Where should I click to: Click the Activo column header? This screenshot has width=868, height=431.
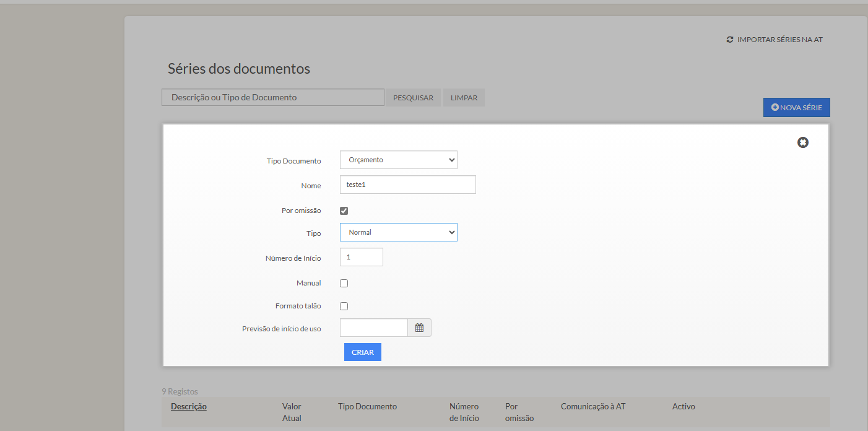pyautogui.click(x=684, y=406)
